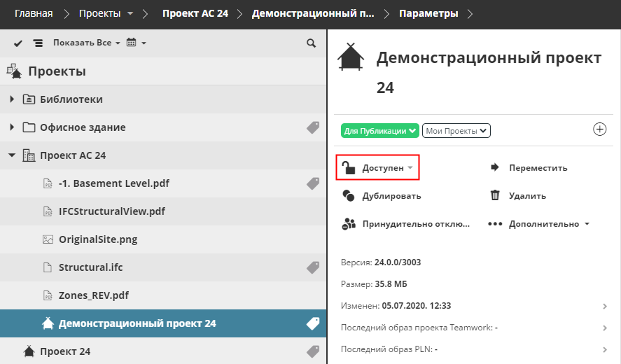The image size is (621, 364).
Task: Open the Показать Все dropdown
Action: click(86, 43)
